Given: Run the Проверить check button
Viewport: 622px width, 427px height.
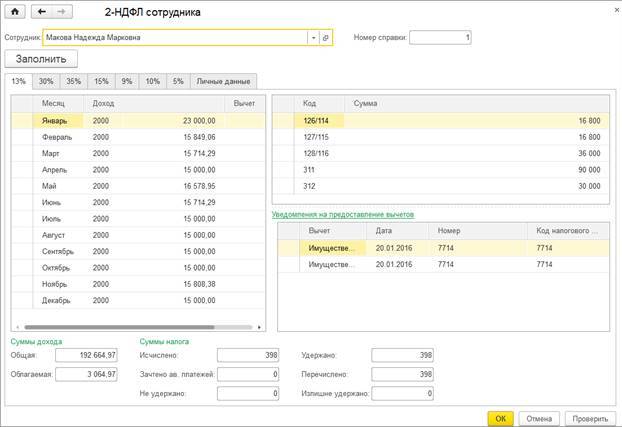Looking at the screenshot, I should point(589,418).
